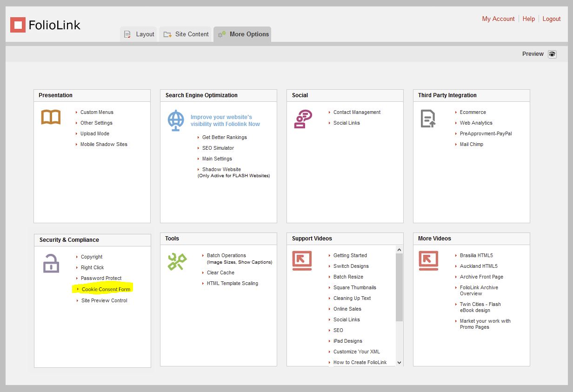Click the Tools wrench icon
The width and height of the screenshot is (573, 392).
177,262
